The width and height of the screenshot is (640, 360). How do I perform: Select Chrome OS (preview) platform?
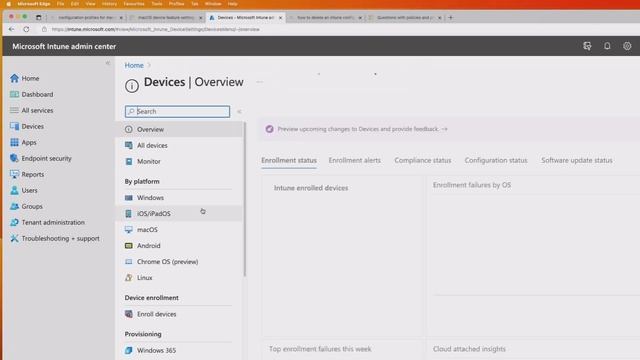[180, 262]
